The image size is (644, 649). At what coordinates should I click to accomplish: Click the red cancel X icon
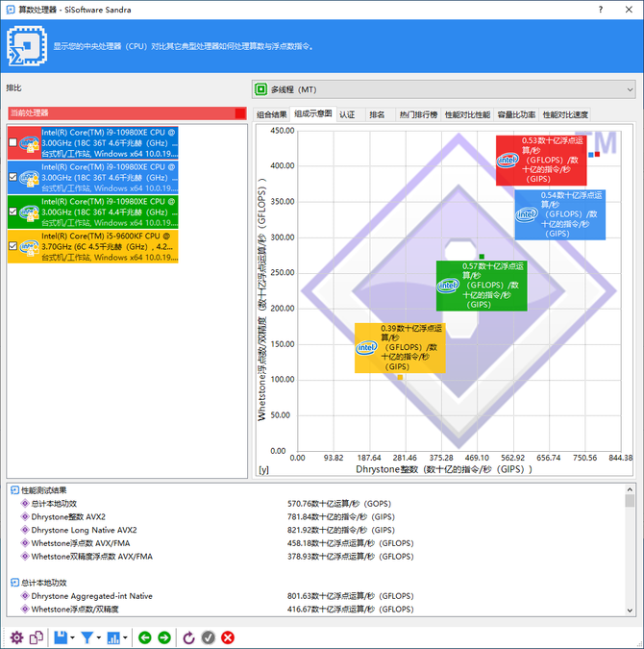[x=228, y=637]
